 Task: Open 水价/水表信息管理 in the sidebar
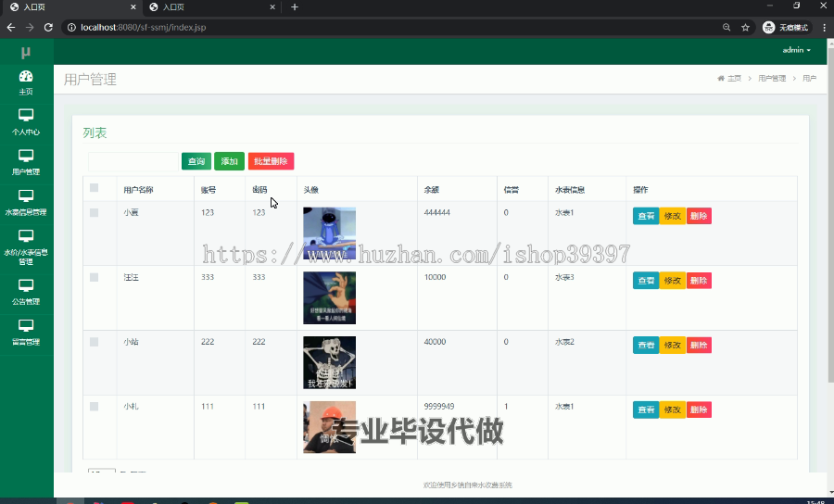(26, 247)
